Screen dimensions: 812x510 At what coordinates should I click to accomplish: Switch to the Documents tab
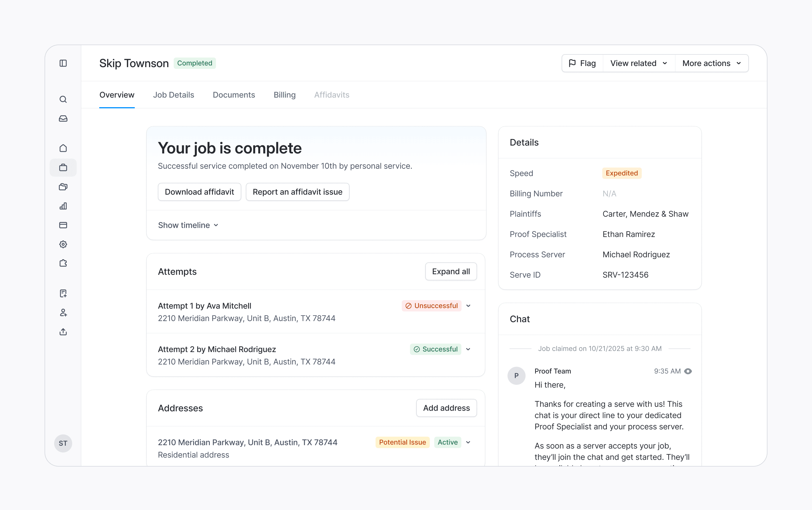pyautogui.click(x=233, y=95)
